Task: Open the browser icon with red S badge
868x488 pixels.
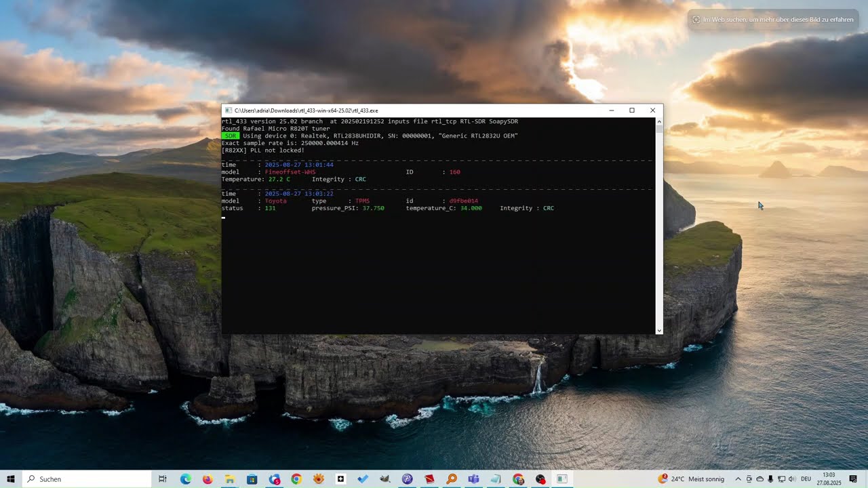Action: pos(274,479)
